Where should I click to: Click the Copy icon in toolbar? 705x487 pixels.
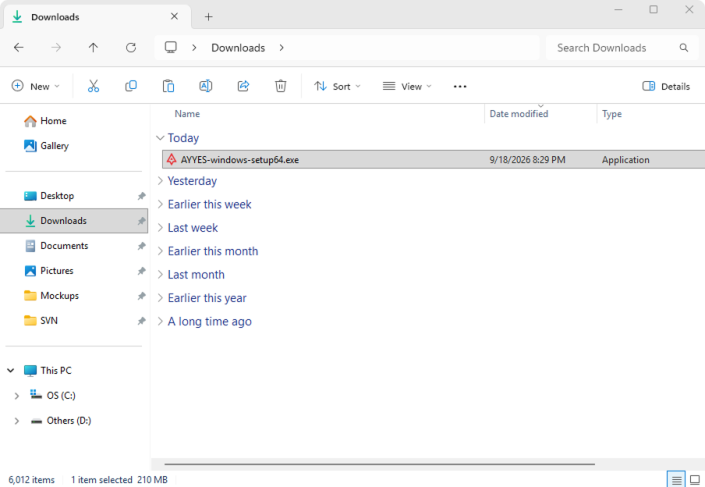131,86
